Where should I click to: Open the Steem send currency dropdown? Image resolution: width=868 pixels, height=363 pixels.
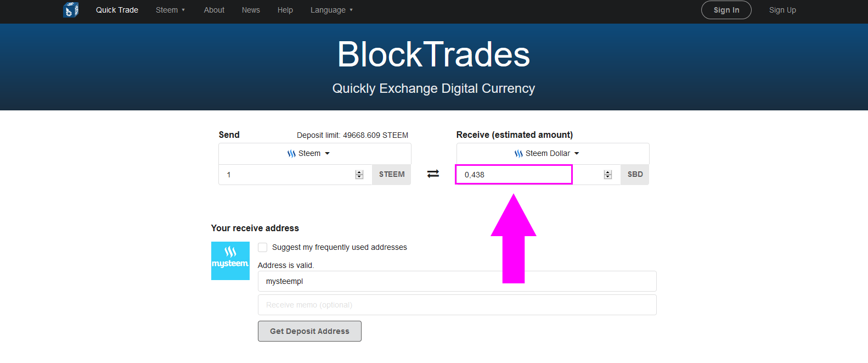click(x=315, y=154)
